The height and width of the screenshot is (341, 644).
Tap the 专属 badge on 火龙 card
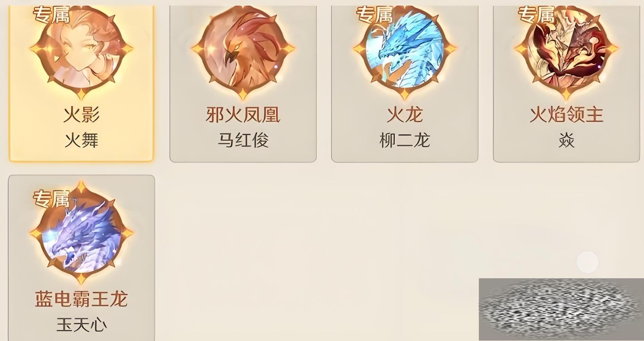click(x=375, y=15)
